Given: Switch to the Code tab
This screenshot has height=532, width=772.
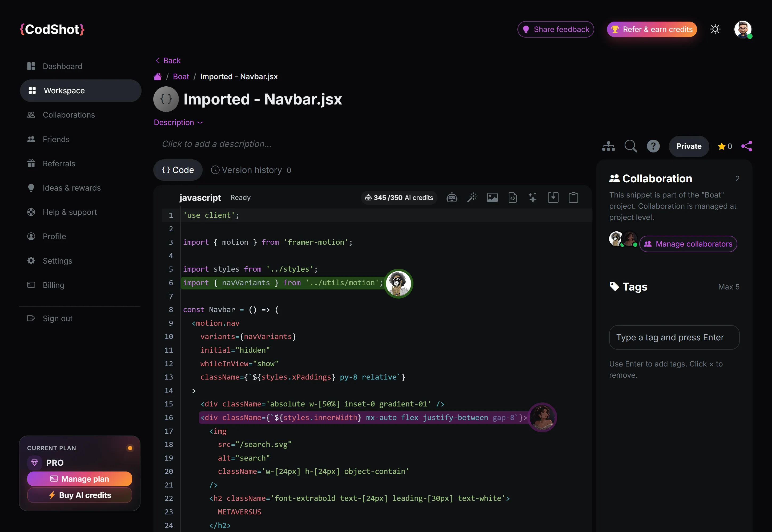Looking at the screenshot, I should [178, 170].
